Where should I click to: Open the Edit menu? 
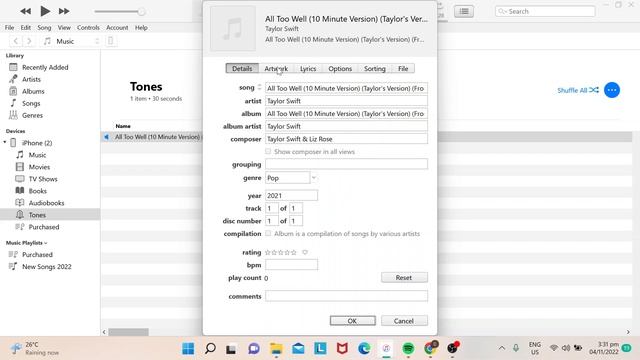tap(26, 28)
